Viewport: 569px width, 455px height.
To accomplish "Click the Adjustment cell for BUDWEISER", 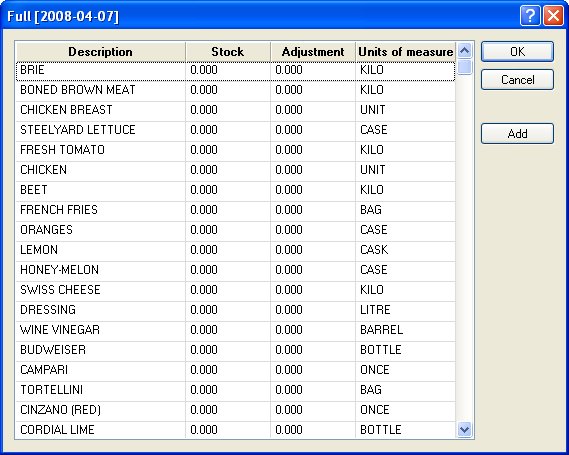I will (313, 350).
